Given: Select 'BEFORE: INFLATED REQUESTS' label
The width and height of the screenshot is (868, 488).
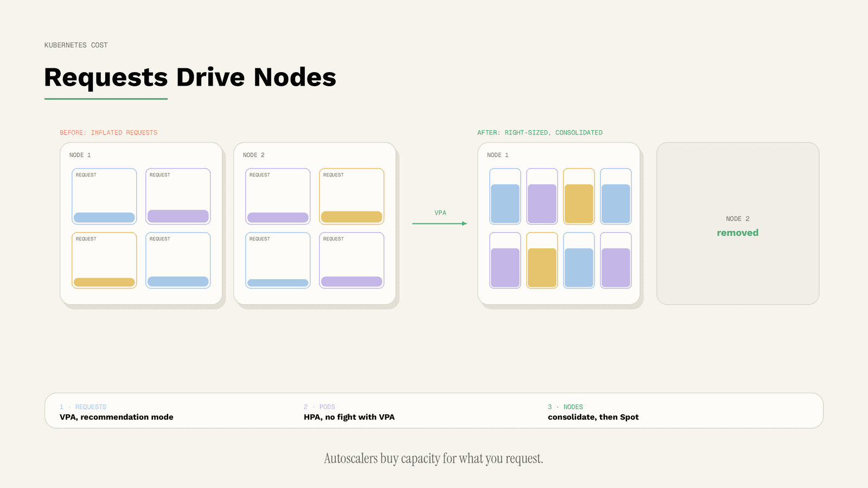Looking at the screenshot, I should (x=108, y=132).
